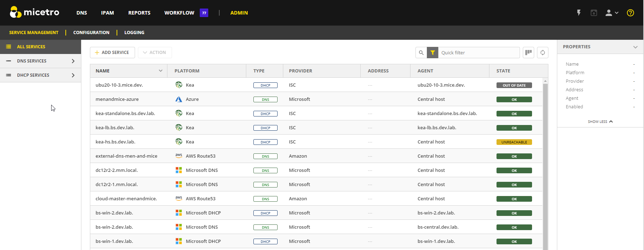Viewport: 644px width, 250px height.
Task: Toggle the yellow filter funnel button
Action: coord(433,53)
